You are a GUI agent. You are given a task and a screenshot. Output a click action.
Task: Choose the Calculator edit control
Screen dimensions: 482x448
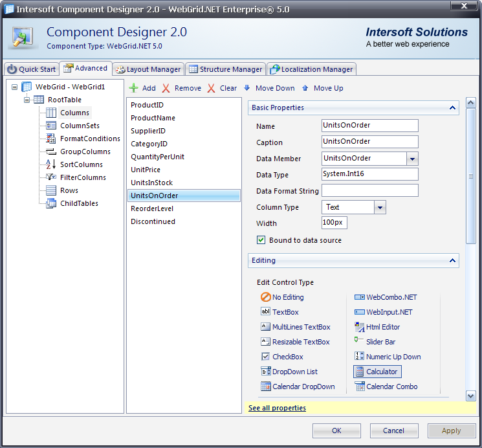pos(377,372)
